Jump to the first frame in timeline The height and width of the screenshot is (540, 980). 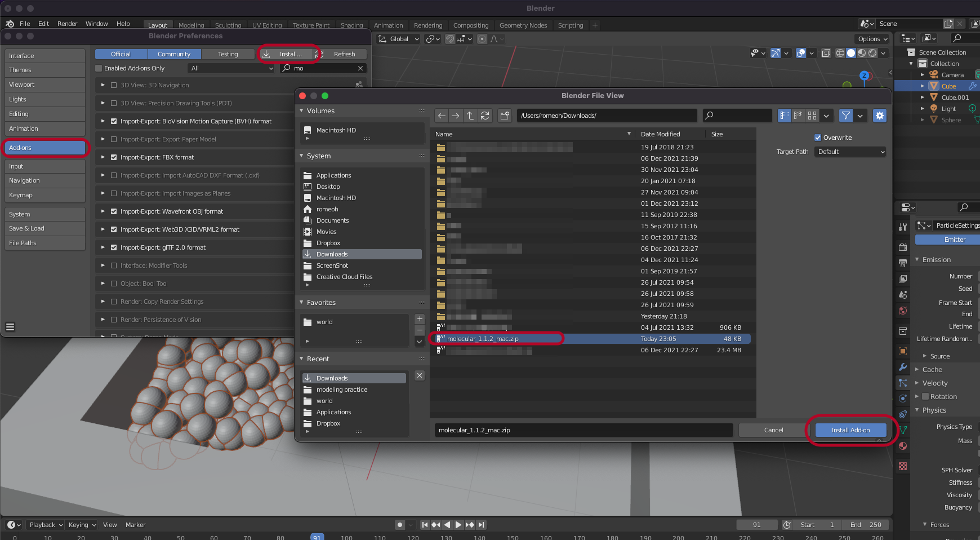coord(425,525)
